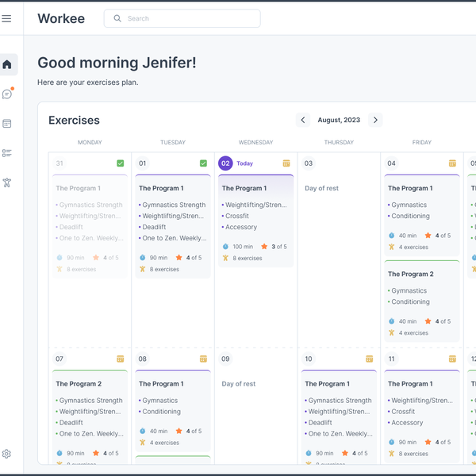Open The Program 1 card on day 11
The image size is (476, 476).
pos(422,416)
